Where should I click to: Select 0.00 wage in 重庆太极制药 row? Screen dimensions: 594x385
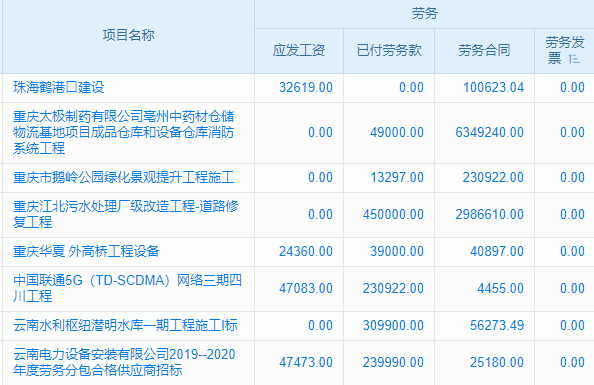pyautogui.click(x=320, y=132)
